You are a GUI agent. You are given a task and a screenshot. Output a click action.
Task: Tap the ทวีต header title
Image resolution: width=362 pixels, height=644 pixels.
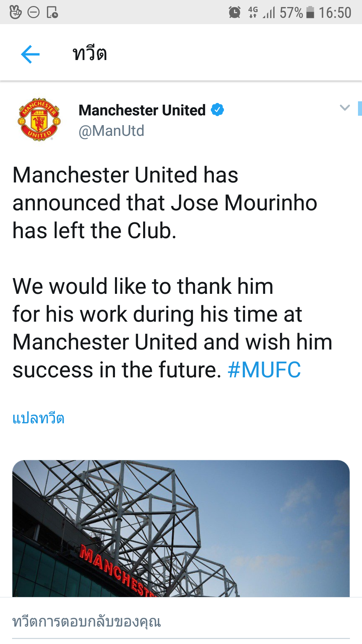coord(90,54)
